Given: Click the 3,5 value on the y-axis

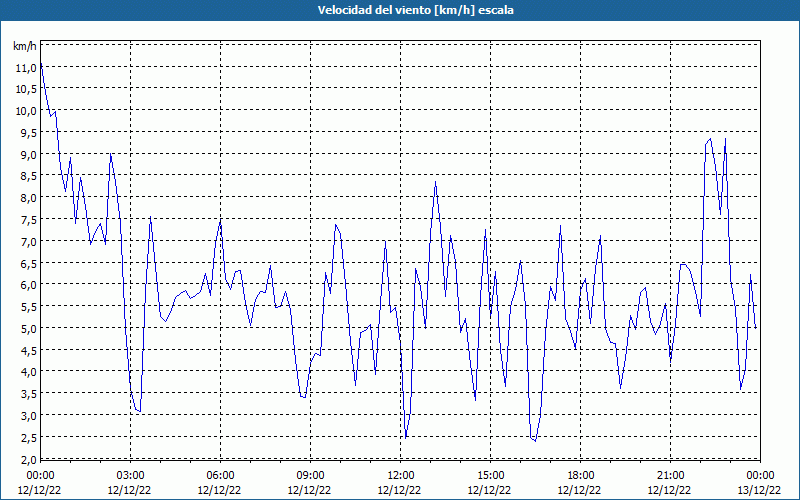Looking at the screenshot, I should [x=28, y=393].
